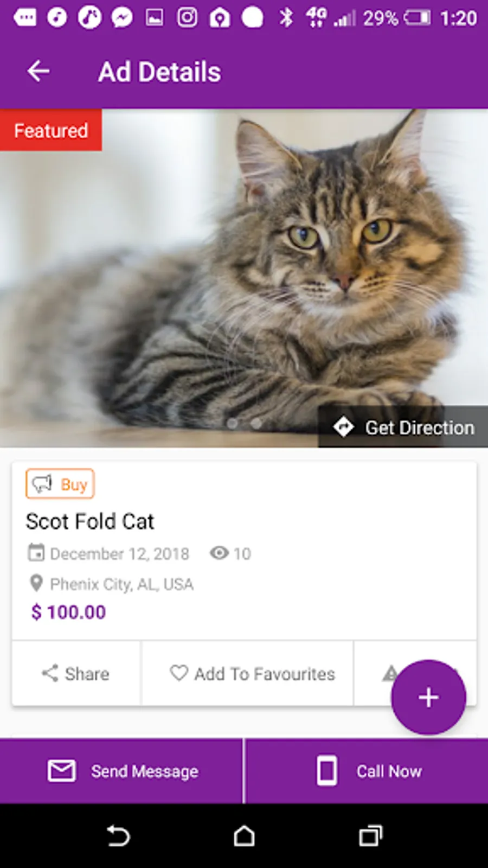
Task: Select the second image carousel dot
Action: coord(256,423)
